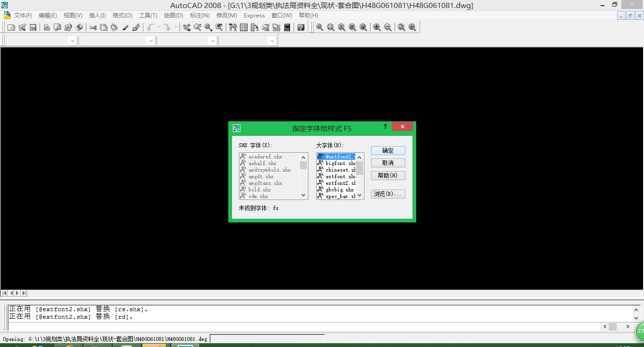Click the Copy to clipboard icon
Viewport: 644px width, 347px height.
(104, 27)
